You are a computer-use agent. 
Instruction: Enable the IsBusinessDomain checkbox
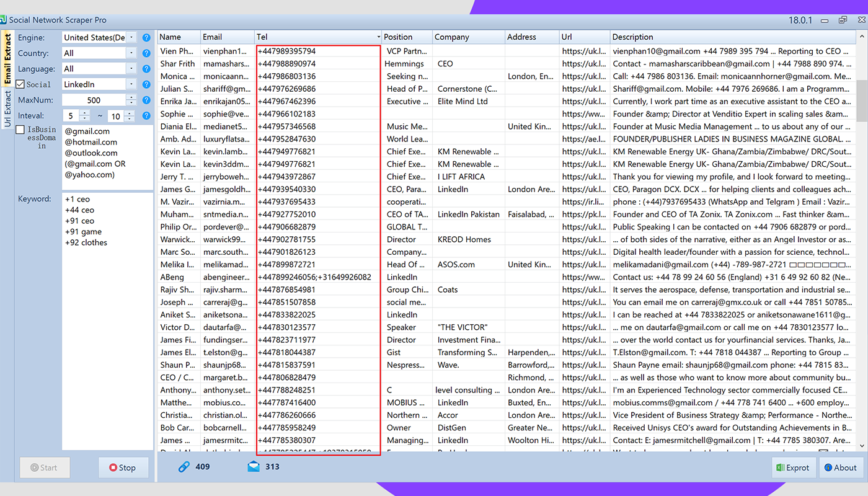[x=20, y=130]
